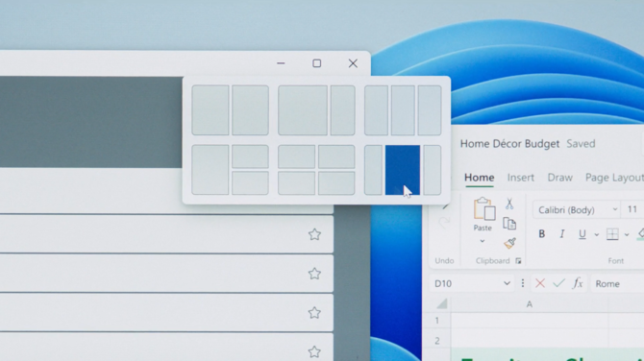
Task: Close the left window
Action: tap(353, 63)
